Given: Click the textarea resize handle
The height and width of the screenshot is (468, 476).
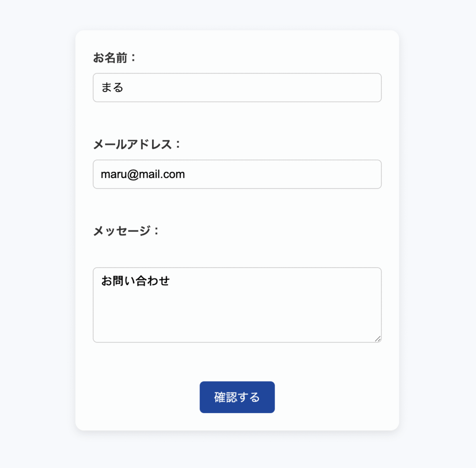Looking at the screenshot, I should (x=378, y=339).
